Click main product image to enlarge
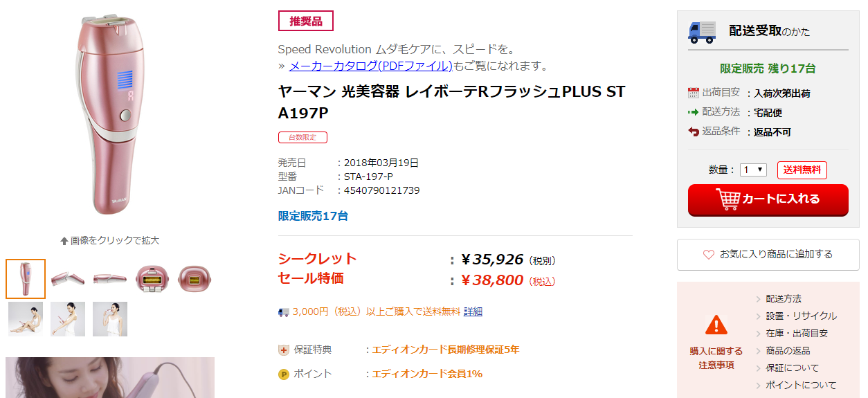The image size is (868, 398). (111, 114)
